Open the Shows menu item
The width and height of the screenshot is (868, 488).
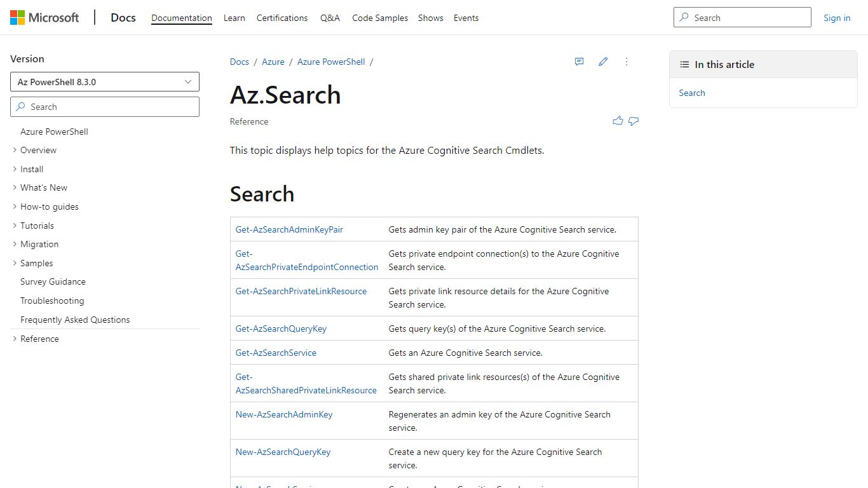[x=431, y=18]
